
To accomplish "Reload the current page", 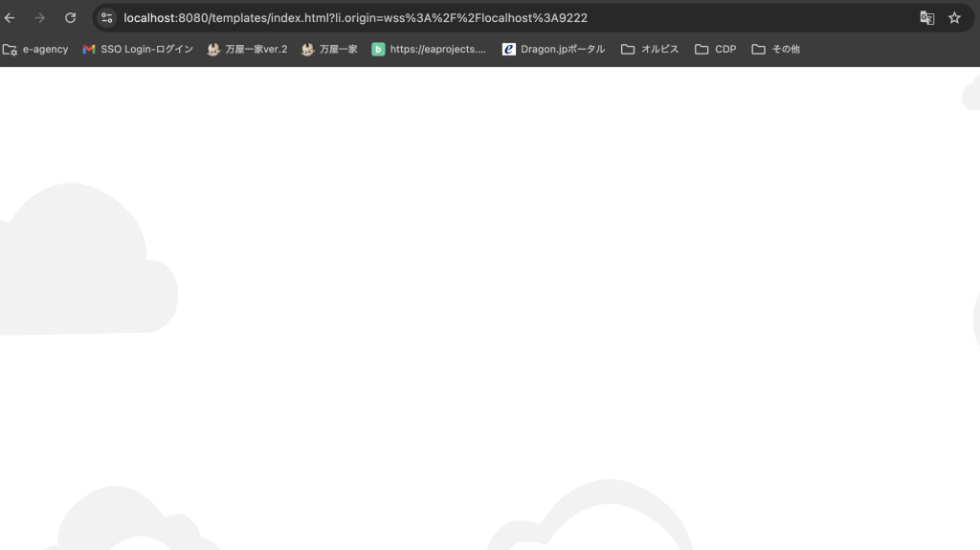I will coord(70,17).
